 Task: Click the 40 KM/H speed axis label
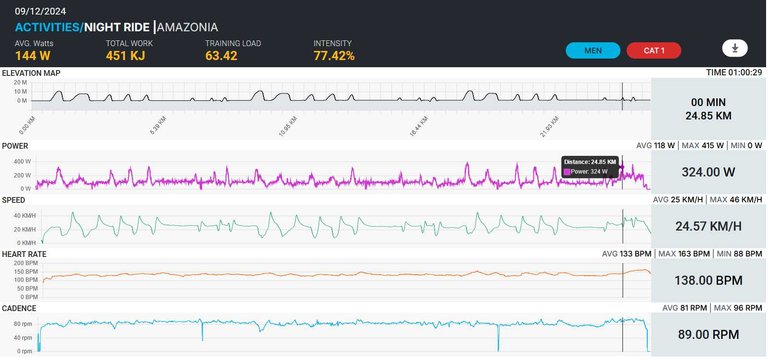point(24,216)
